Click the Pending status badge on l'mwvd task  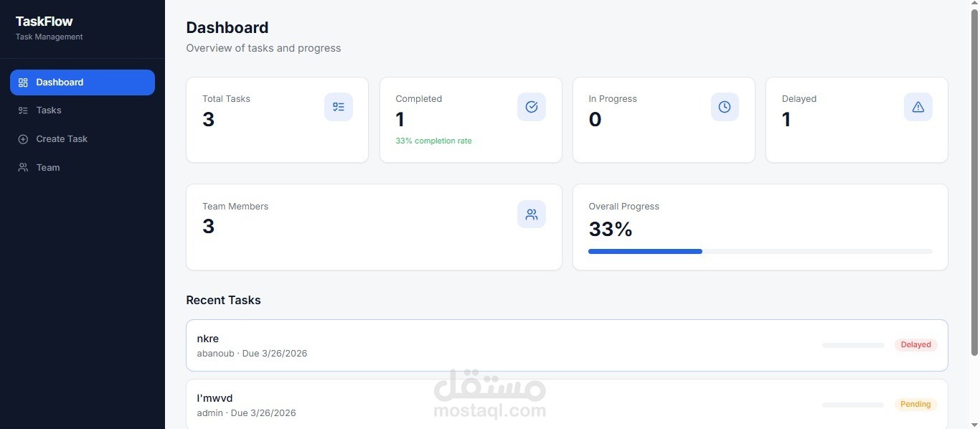coord(915,404)
